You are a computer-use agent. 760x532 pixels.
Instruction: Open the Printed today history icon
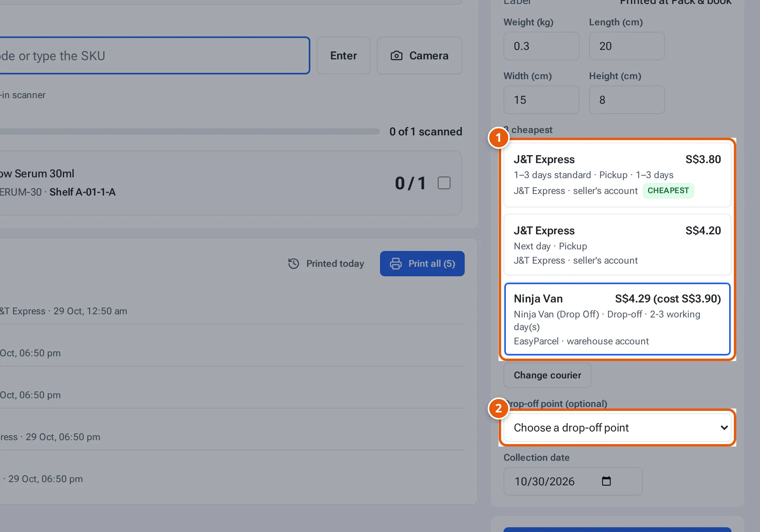(x=293, y=264)
